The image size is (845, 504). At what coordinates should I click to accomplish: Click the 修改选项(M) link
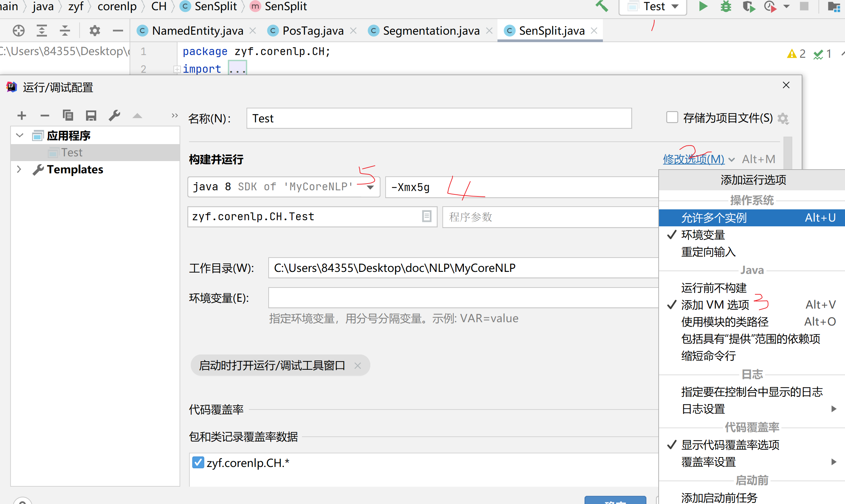tap(694, 159)
